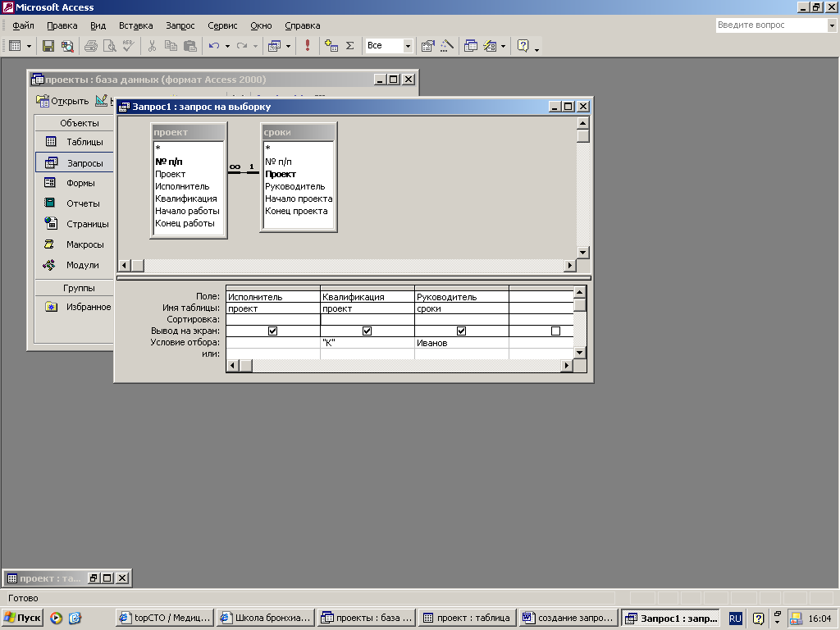Switch to 'проект : таблица' taskbar button
Screen dimensions: 840x630
pos(468,618)
